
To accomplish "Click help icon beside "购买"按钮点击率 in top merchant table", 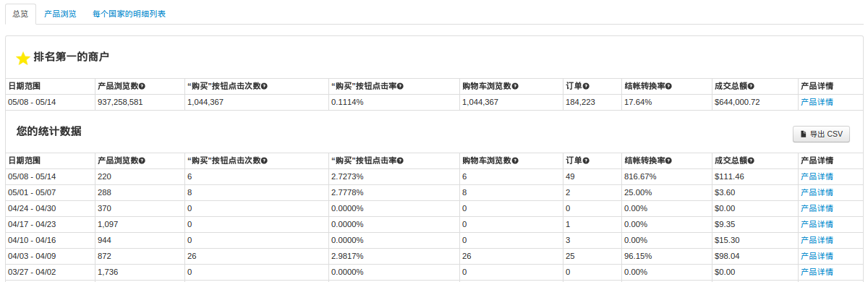I will click(400, 86).
